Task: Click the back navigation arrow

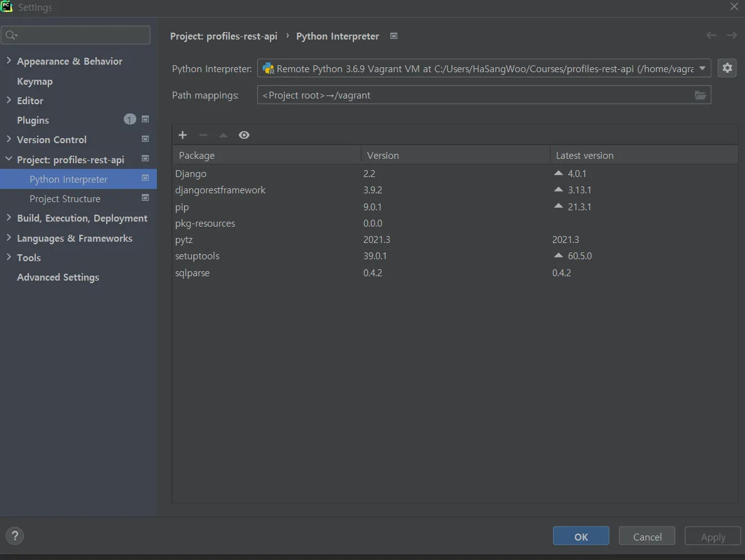Action: (x=710, y=35)
